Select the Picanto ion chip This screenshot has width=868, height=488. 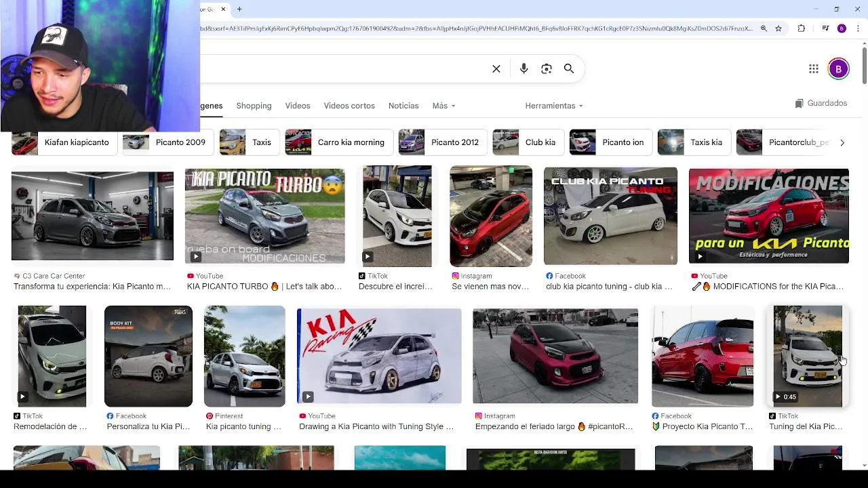point(610,142)
